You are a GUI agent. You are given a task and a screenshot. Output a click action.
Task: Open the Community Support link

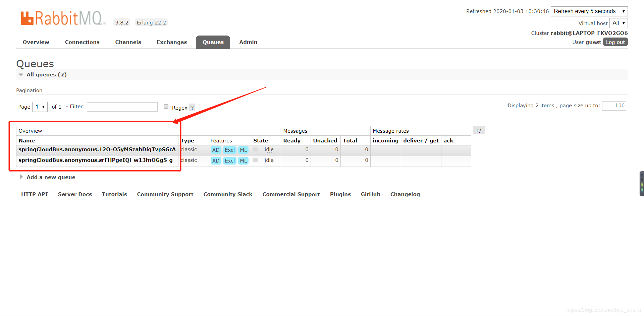click(165, 194)
